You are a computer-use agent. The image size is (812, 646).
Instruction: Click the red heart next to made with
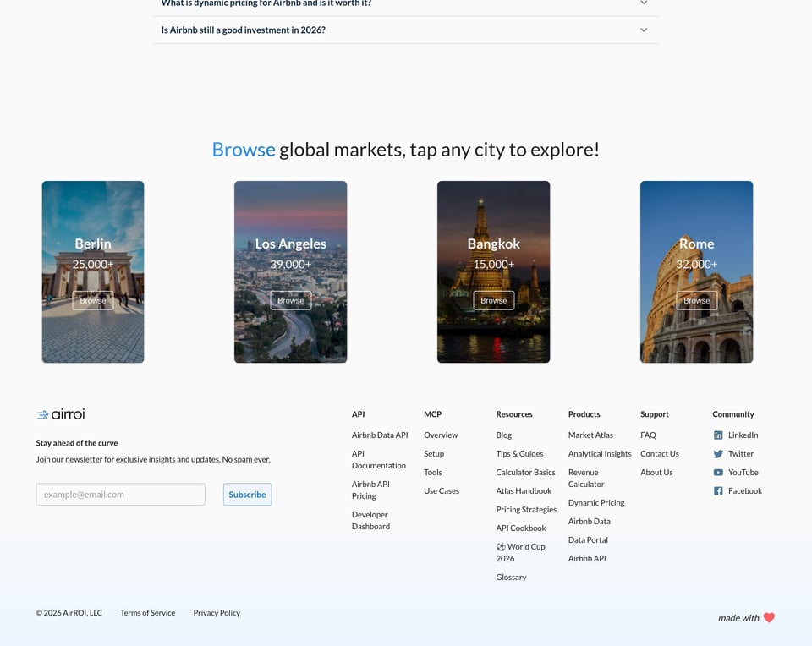coord(769,617)
